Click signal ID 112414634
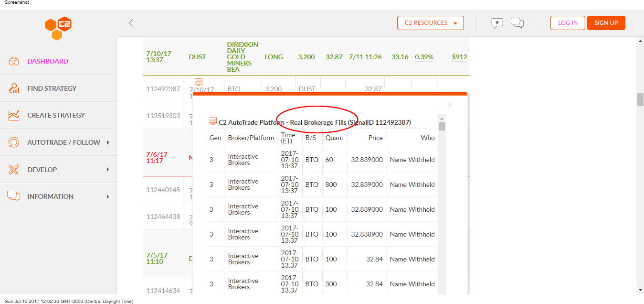Image resolution: width=644 pixels, height=304 pixels. [163, 291]
